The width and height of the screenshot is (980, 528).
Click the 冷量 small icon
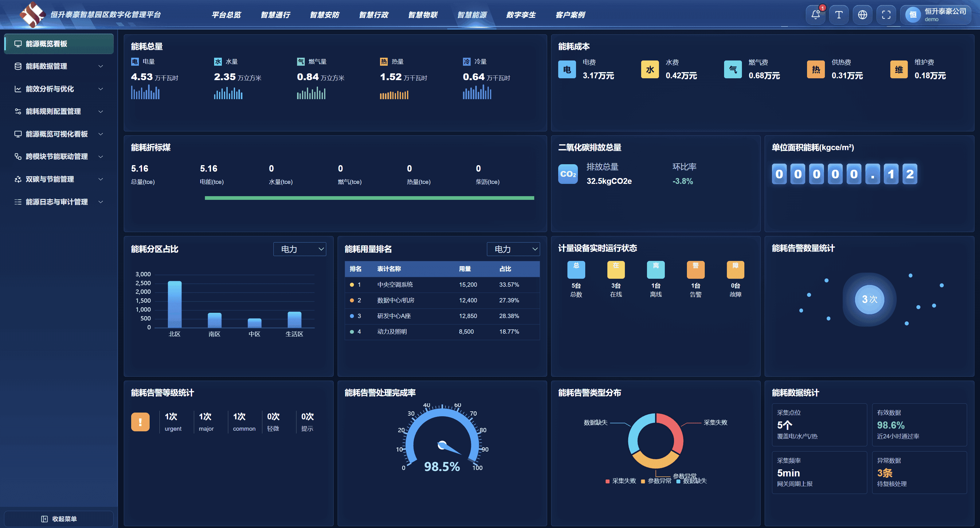pos(466,62)
